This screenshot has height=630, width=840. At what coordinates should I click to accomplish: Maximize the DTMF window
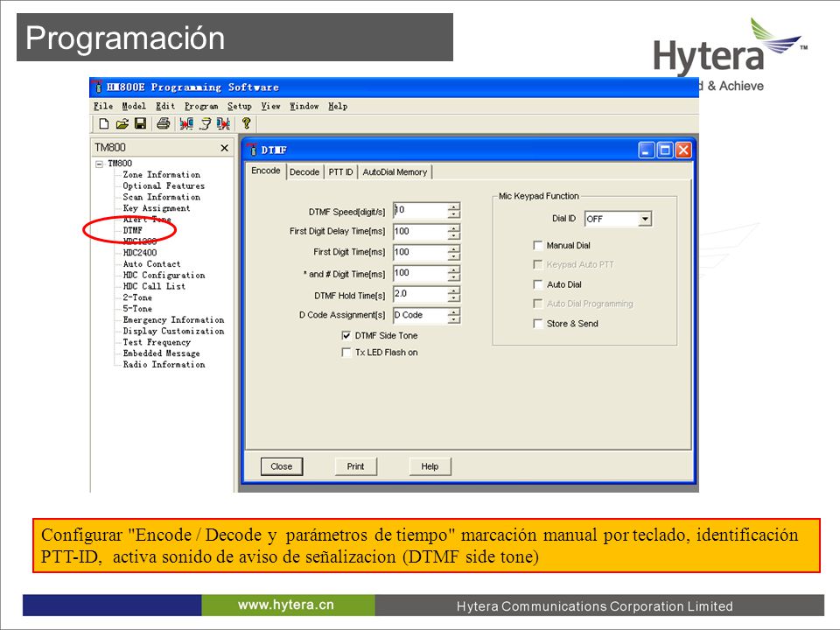coord(665,150)
